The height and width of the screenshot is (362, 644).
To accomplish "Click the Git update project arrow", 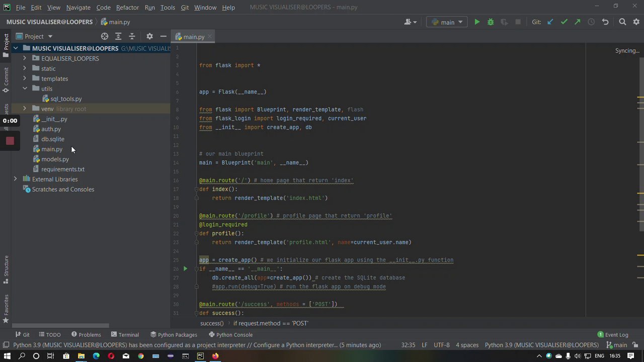I will 550,22.
